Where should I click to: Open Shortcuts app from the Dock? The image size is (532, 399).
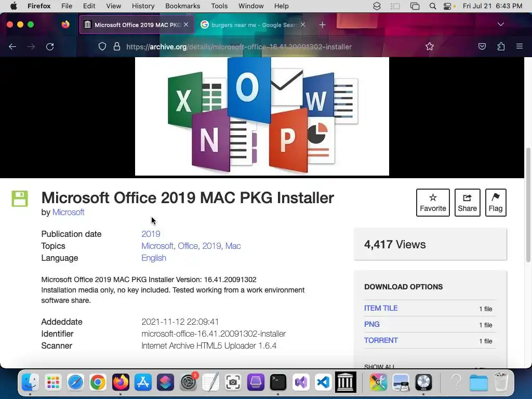click(165, 382)
